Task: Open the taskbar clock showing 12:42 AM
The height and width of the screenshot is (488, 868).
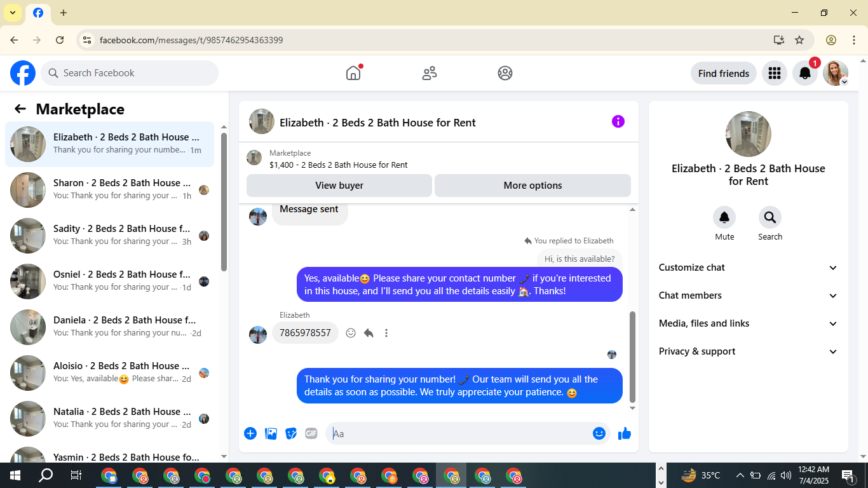Action: point(814,475)
